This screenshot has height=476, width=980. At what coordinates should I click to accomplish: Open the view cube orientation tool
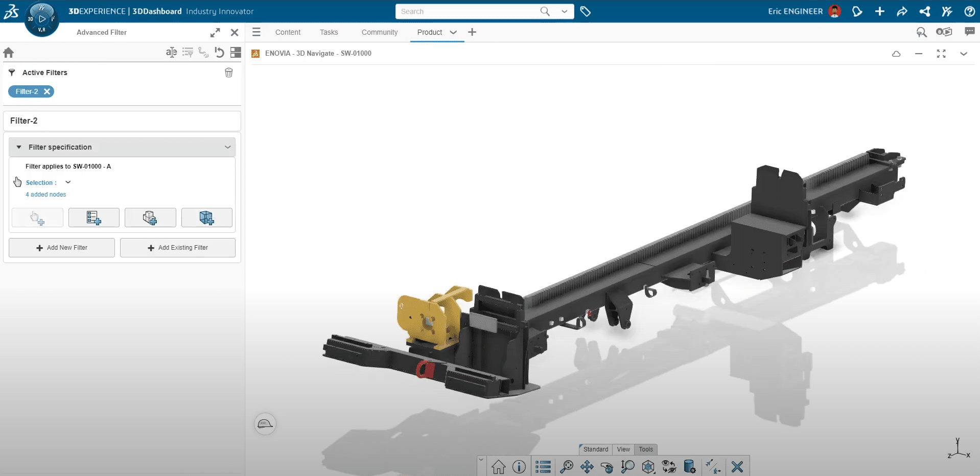[x=648, y=467]
